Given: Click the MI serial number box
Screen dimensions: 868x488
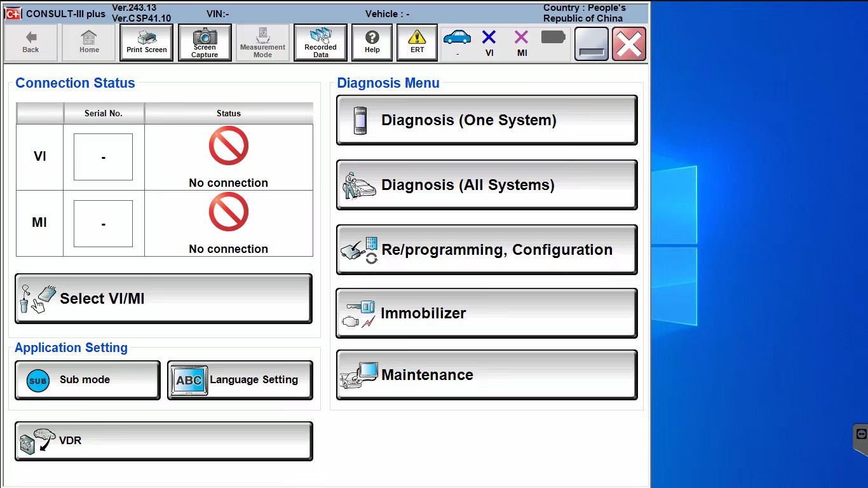Looking at the screenshot, I should [x=103, y=224].
